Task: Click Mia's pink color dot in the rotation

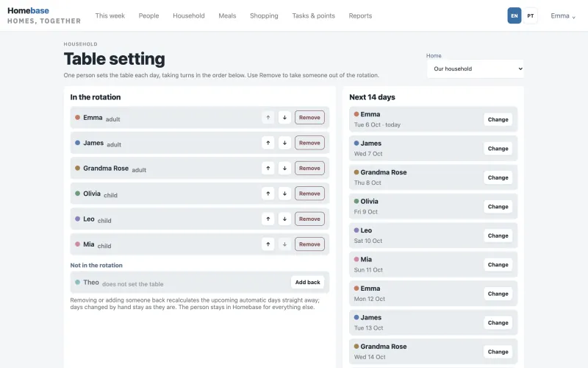Action: point(78,244)
